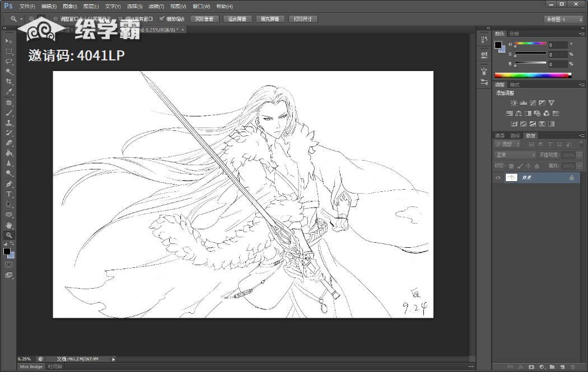This screenshot has width=588, height=372.
Task: Click the foreground color swatch in Color panel
Action: pos(498,45)
